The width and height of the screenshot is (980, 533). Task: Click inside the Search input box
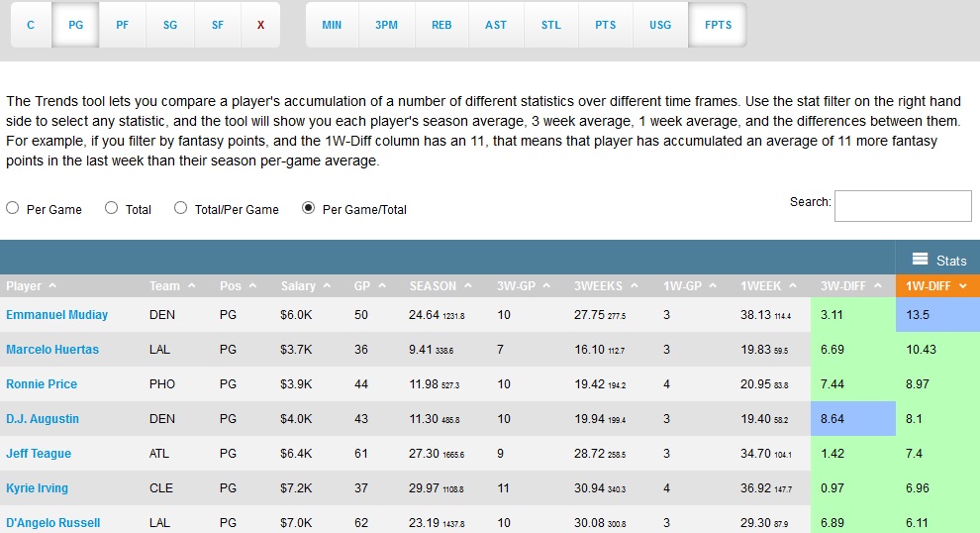click(x=903, y=206)
